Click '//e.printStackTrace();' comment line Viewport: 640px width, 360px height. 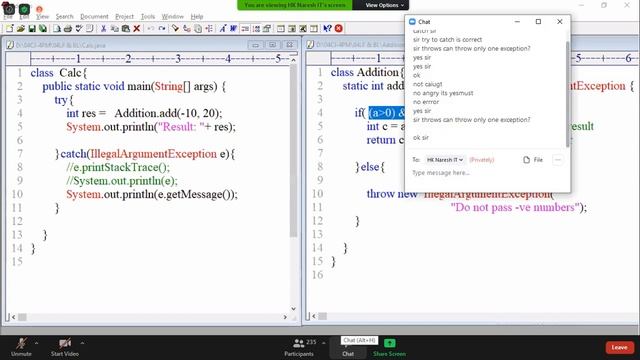[x=118, y=167]
